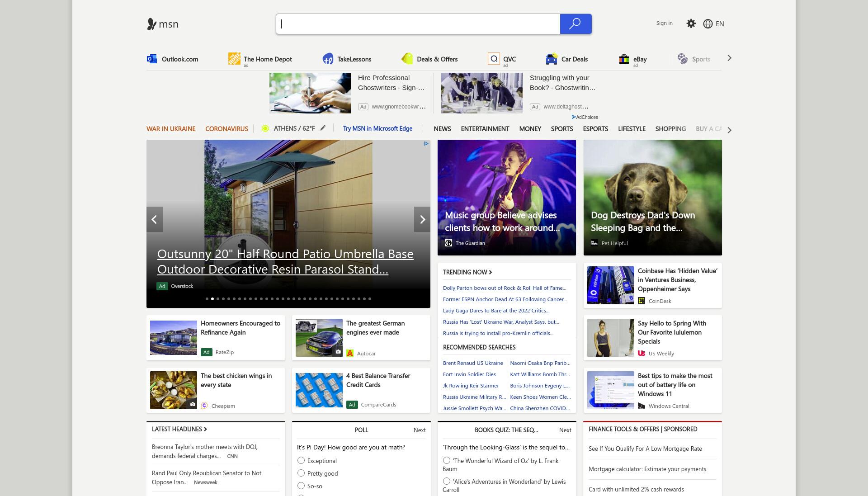Viewport: 868px width, 496px height.
Task: Click the Sports shortcut icon
Action: coord(683,59)
